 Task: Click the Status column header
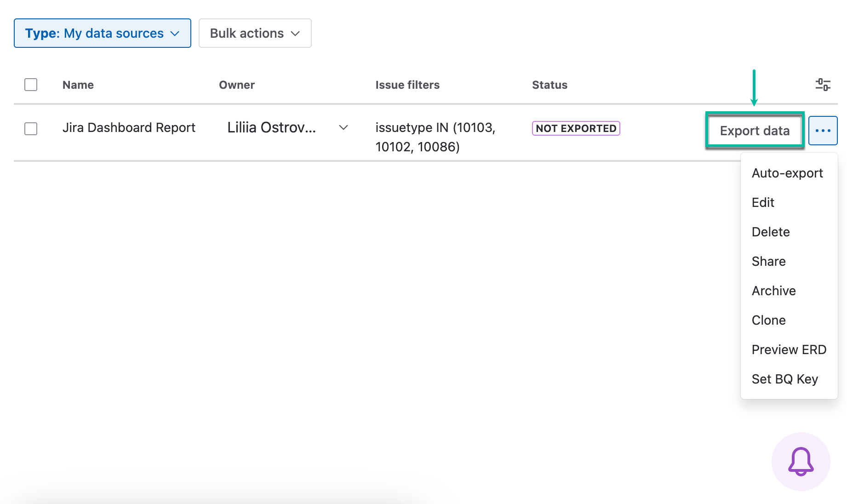pos(549,85)
